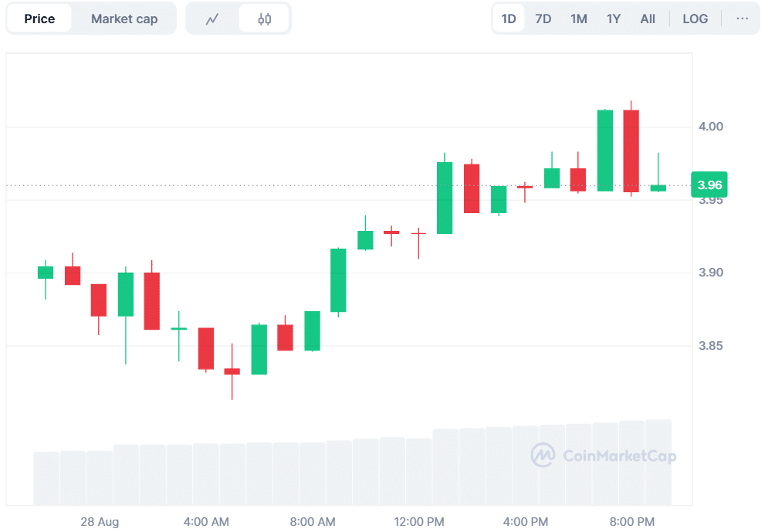Click the green 3.96 current price label

[x=709, y=185]
